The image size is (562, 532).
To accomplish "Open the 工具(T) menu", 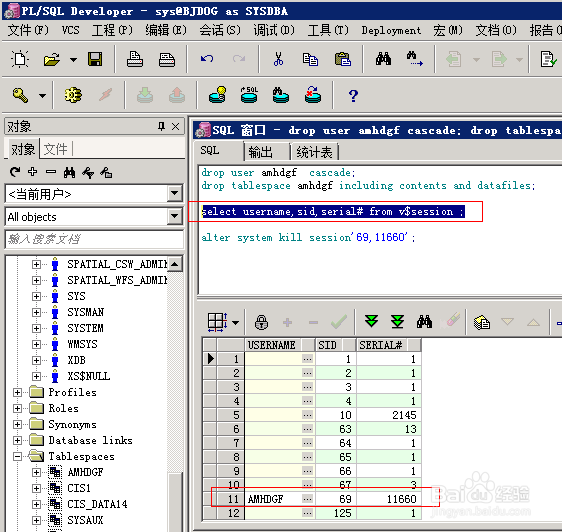I will tap(328, 30).
